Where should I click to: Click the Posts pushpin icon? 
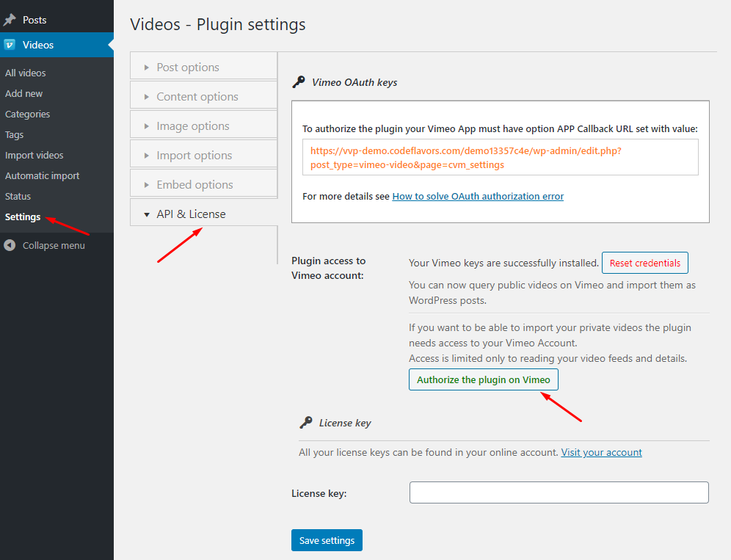(10, 20)
